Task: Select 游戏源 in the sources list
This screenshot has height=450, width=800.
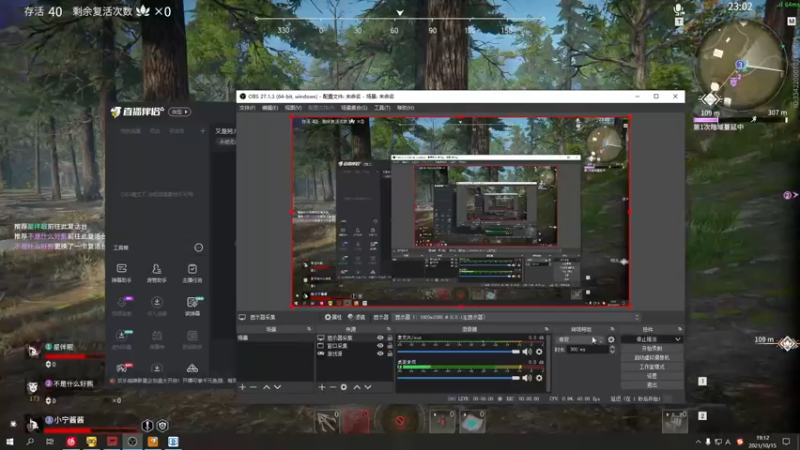Action: 335,353
